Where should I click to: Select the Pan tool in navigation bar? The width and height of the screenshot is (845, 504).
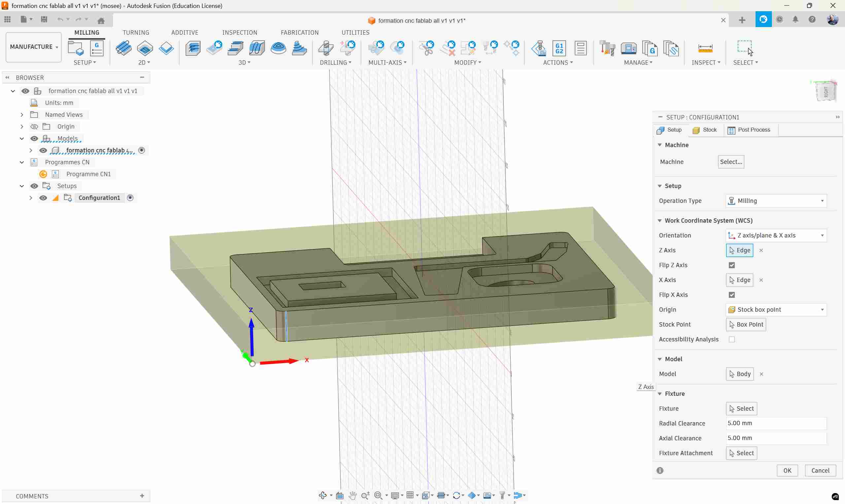pos(353,495)
